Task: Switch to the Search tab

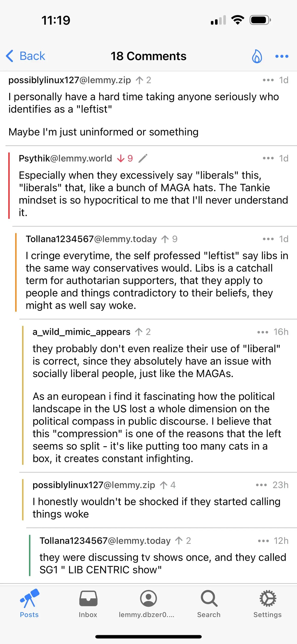Action: click(x=209, y=603)
